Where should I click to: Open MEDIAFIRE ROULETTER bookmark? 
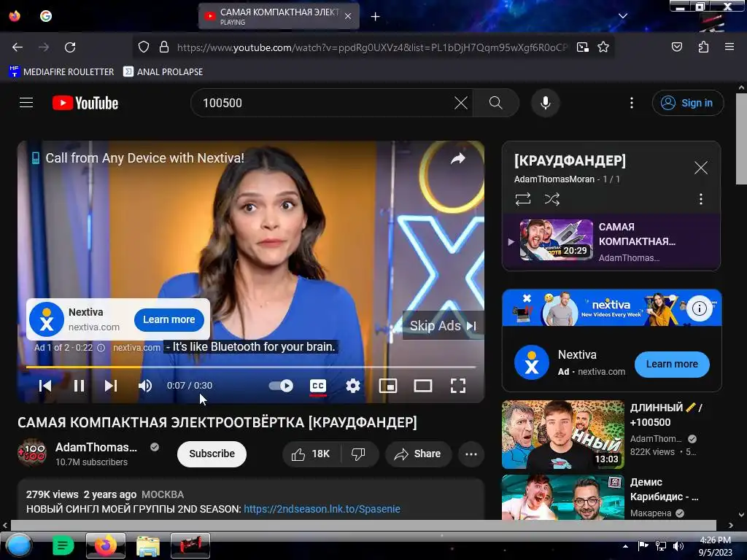click(x=61, y=72)
